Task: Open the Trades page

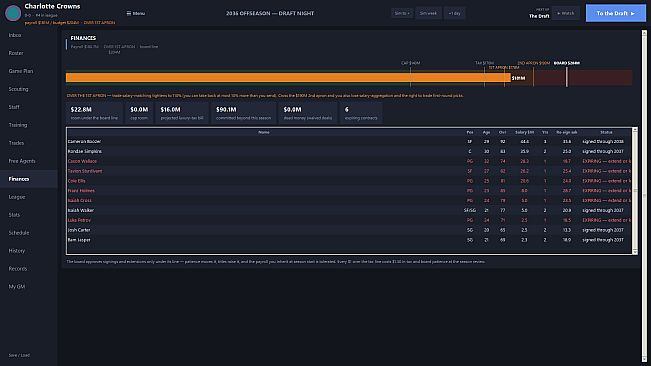Action: [29, 143]
